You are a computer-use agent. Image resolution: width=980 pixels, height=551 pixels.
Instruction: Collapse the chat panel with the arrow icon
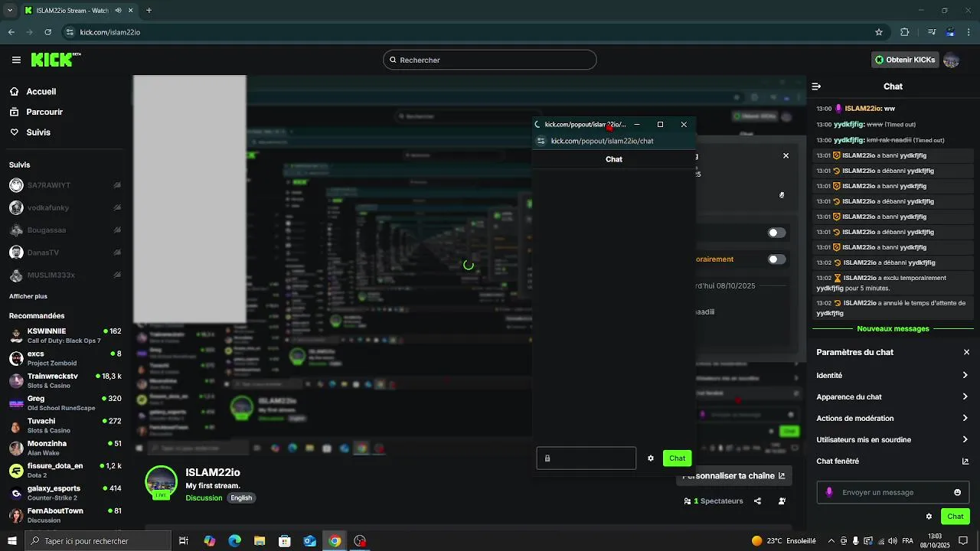(816, 86)
